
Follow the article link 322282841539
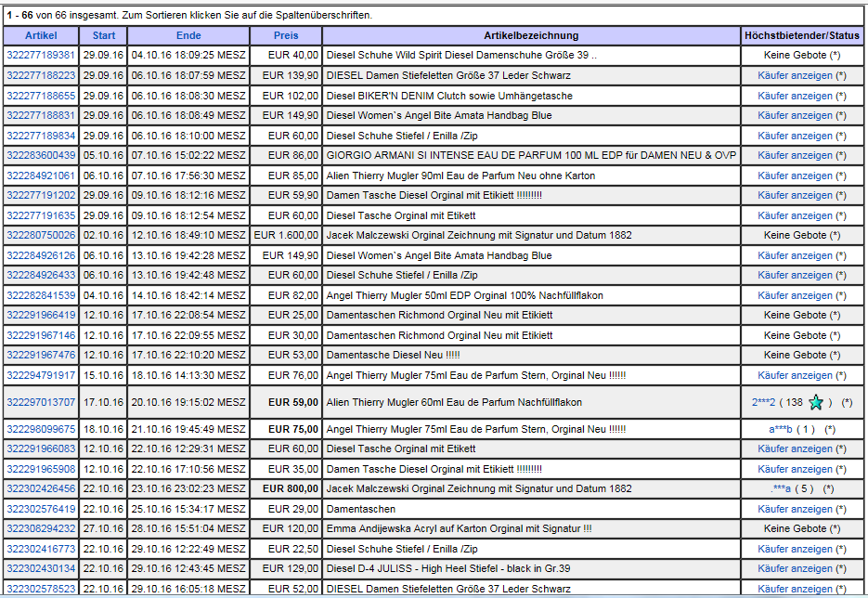coord(41,295)
